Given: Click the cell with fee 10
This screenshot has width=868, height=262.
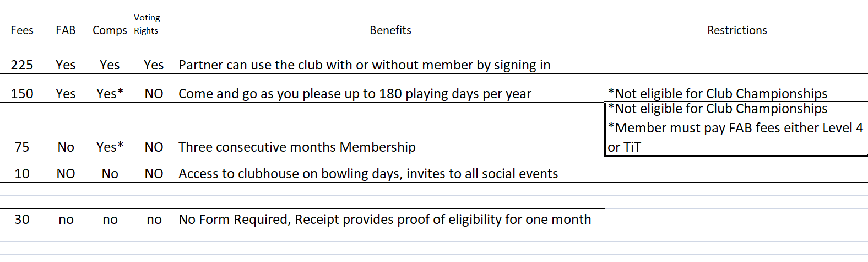Looking at the screenshot, I should 22,173.
